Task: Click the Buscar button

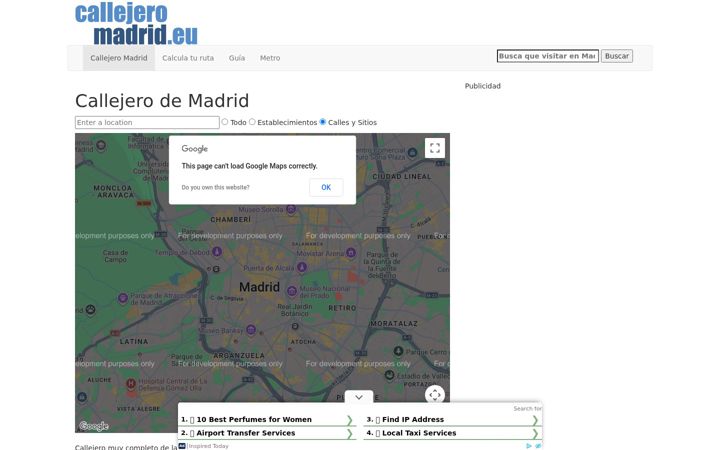Action: (617, 56)
